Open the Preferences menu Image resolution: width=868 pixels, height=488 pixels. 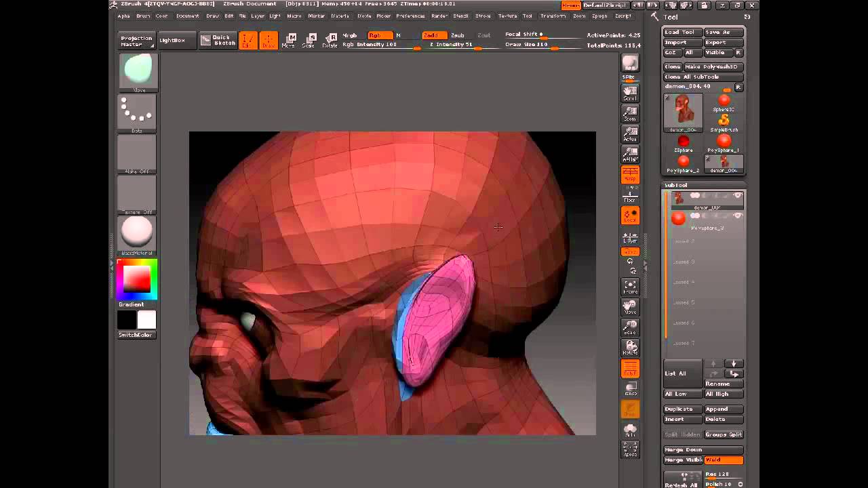click(x=411, y=16)
